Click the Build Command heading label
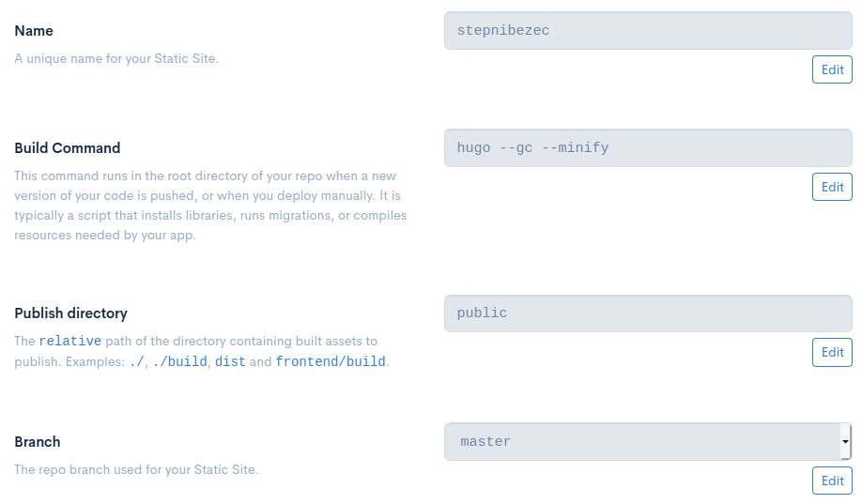The height and width of the screenshot is (504, 862). [x=68, y=147]
